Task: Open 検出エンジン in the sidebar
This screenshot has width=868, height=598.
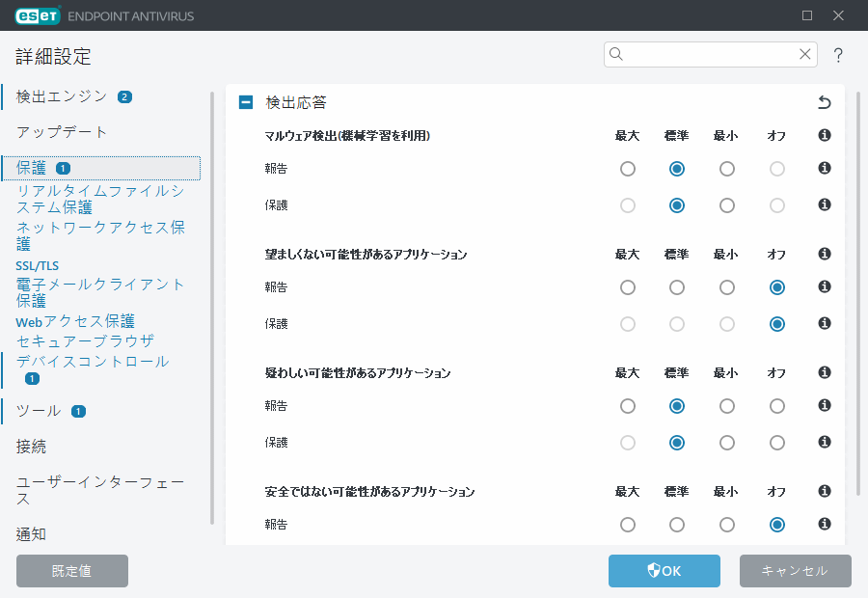Action: [62, 96]
